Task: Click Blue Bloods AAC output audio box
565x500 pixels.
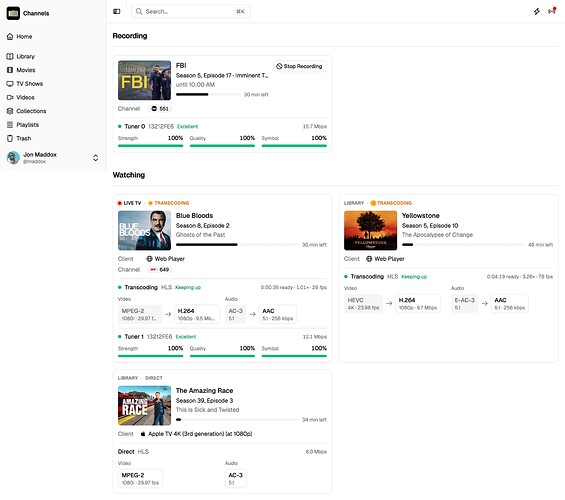Action: (278, 314)
